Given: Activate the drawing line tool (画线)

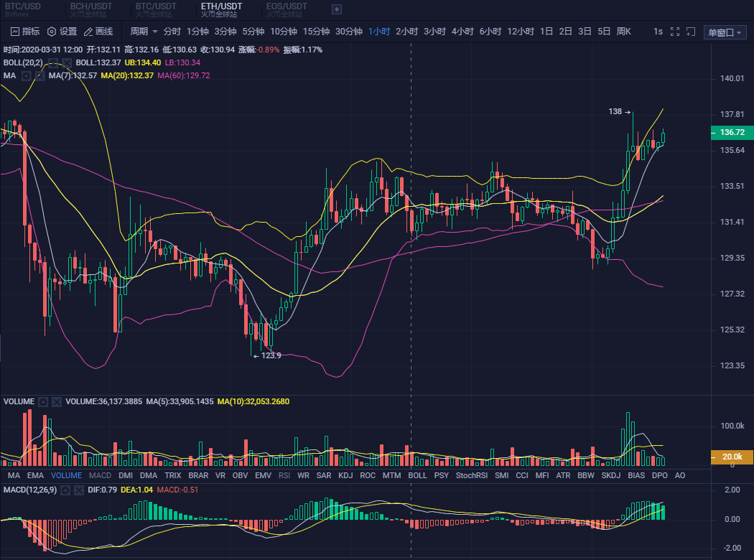Looking at the screenshot, I should tap(98, 32).
